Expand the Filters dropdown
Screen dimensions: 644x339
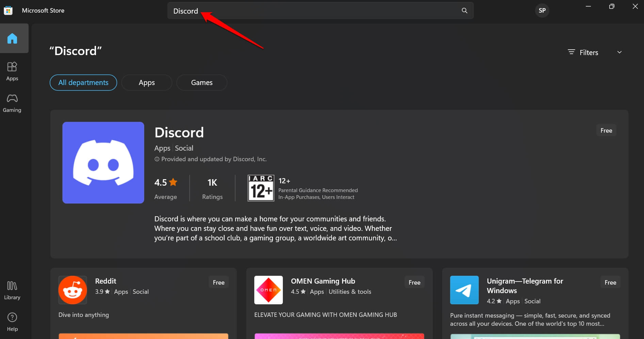point(589,52)
